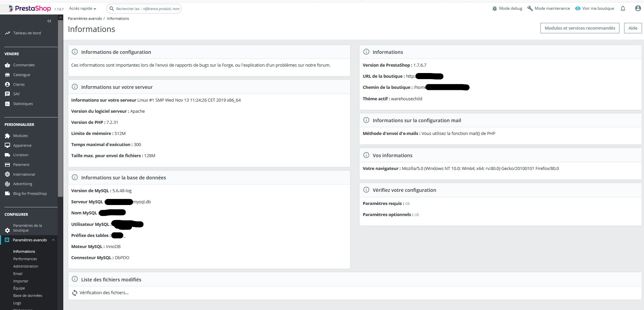Image resolution: width=644 pixels, height=310 pixels.
Task: Open the International menu
Action: click(24, 174)
